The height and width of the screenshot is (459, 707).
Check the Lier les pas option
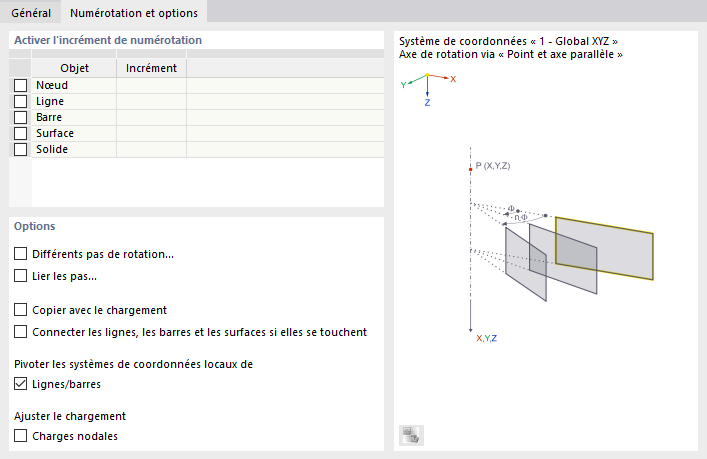(21, 276)
